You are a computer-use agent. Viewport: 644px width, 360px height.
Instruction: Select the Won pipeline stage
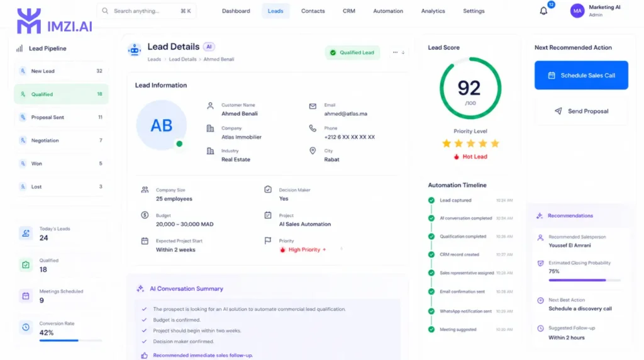coord(61,164)
